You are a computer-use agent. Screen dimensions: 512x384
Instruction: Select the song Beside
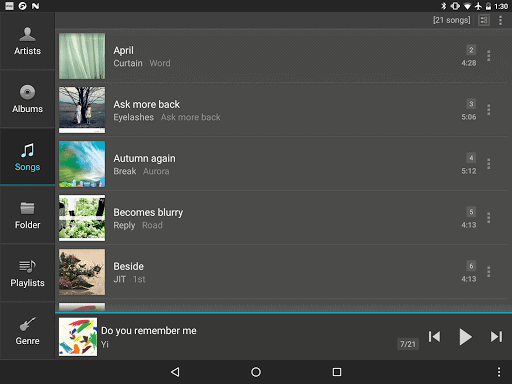click(x=129, y=266)
